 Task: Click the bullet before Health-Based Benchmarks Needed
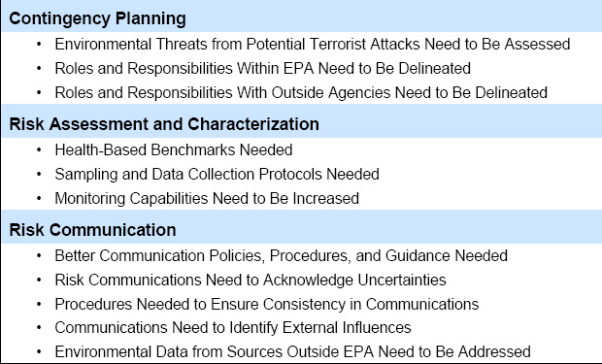point(39,149)
